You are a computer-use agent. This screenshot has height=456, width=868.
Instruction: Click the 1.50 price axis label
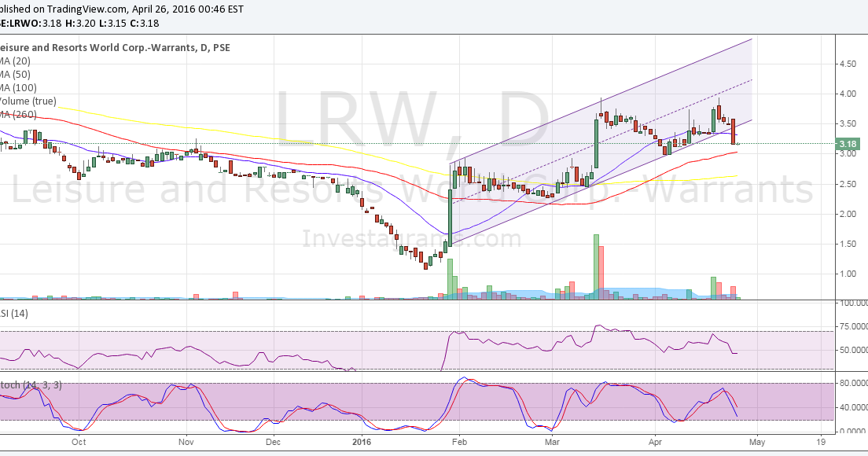click(x=848, y=244)
